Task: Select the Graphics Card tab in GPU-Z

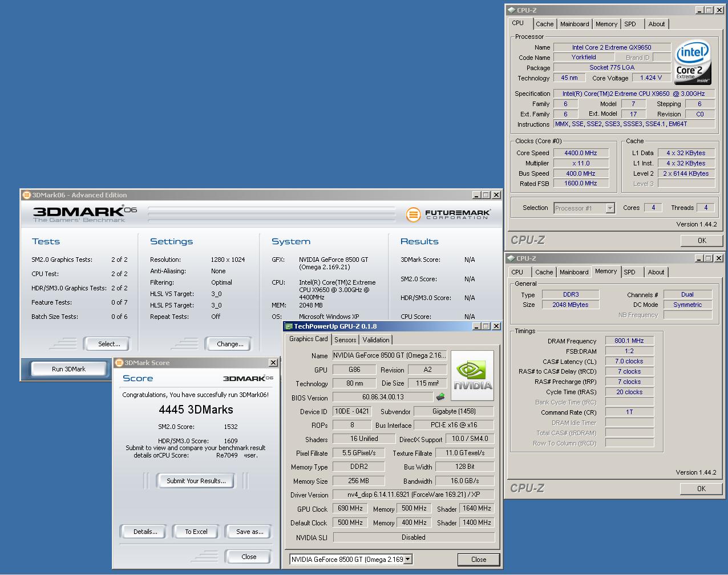Action: tap(309, 339)
